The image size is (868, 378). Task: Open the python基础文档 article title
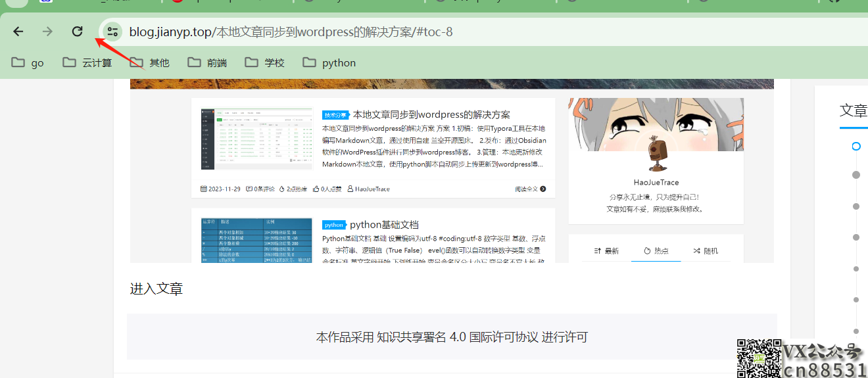[x=384, y=225]
